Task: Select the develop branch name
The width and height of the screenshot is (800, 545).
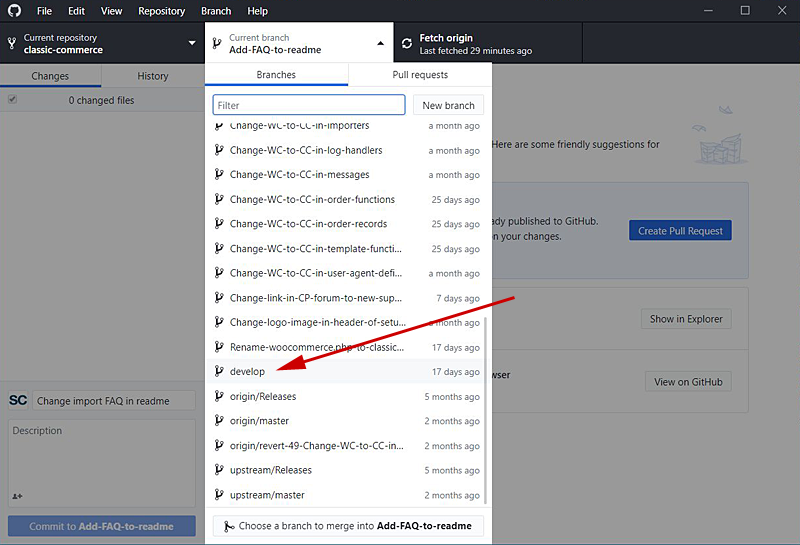Action: (x=247, y=371)
